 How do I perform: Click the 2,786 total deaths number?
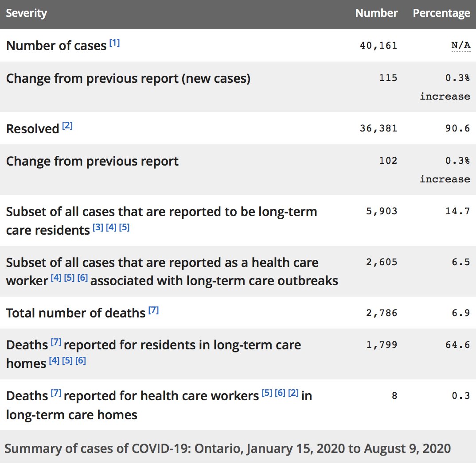pos(382,313)
